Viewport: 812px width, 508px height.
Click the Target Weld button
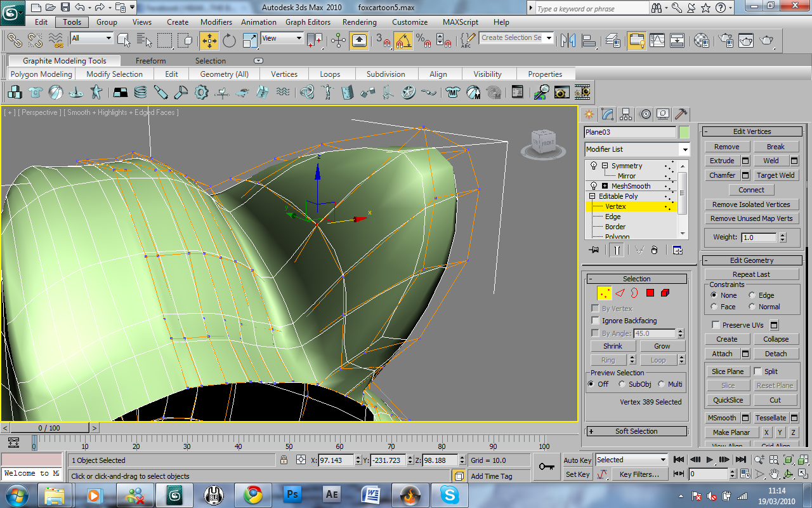[775, 175]
